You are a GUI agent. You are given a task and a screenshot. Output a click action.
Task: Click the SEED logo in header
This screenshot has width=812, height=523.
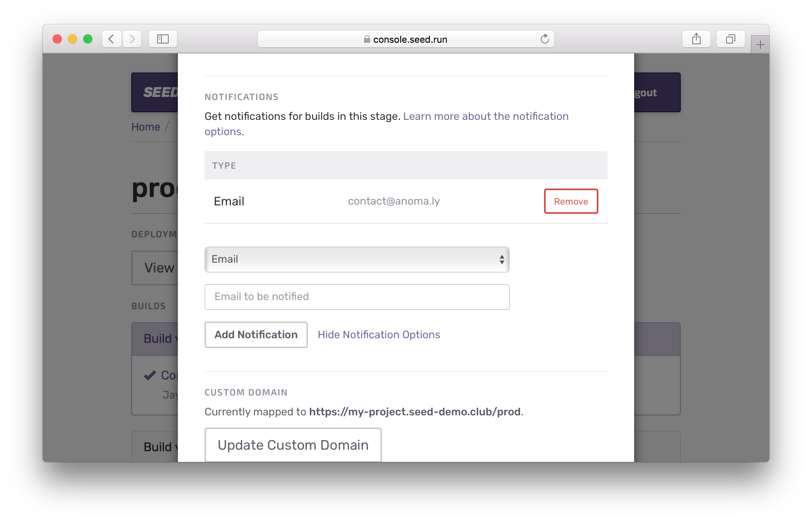[160, 92]
